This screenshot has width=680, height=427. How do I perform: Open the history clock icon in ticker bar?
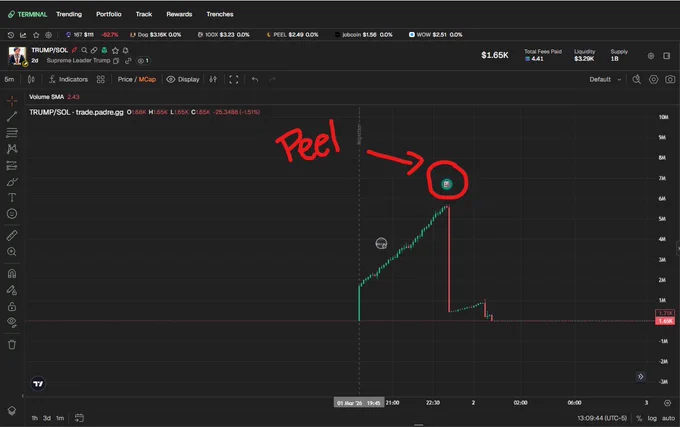tap(11, 35)
